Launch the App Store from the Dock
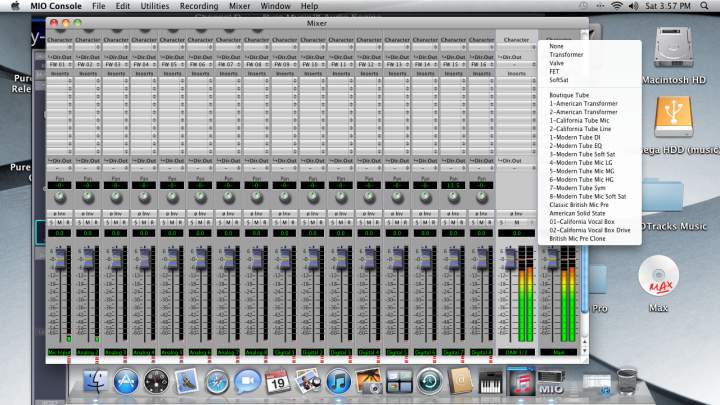The image size is (720, 405). click(x=126, y=381)
